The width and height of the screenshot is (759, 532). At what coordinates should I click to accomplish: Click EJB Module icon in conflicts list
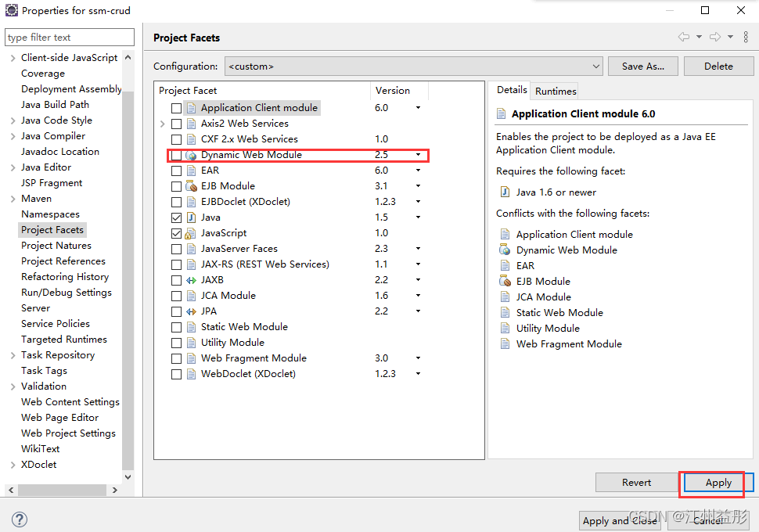(505, 281)
